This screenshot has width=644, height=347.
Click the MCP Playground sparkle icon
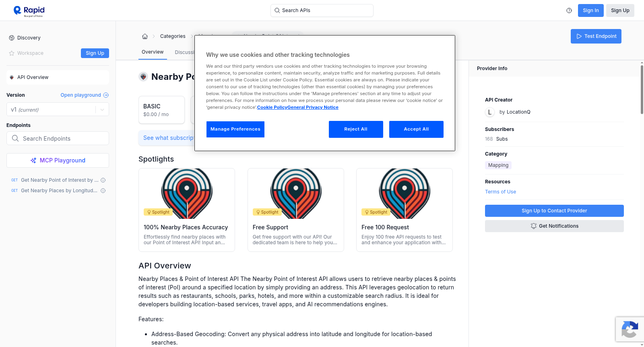coord(33,160)
